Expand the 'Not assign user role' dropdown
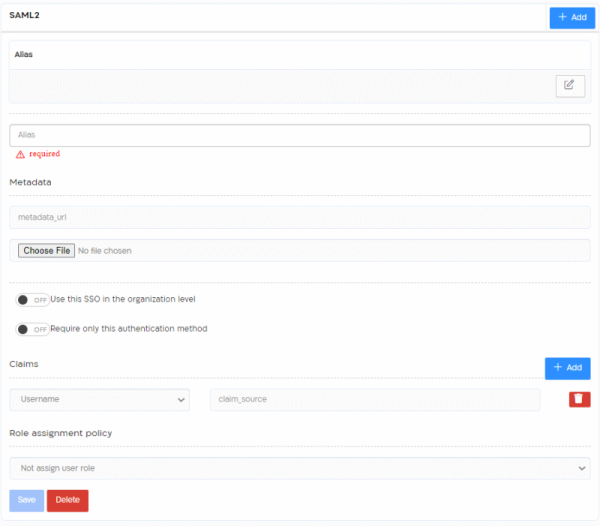 click(x=299, y=468)
